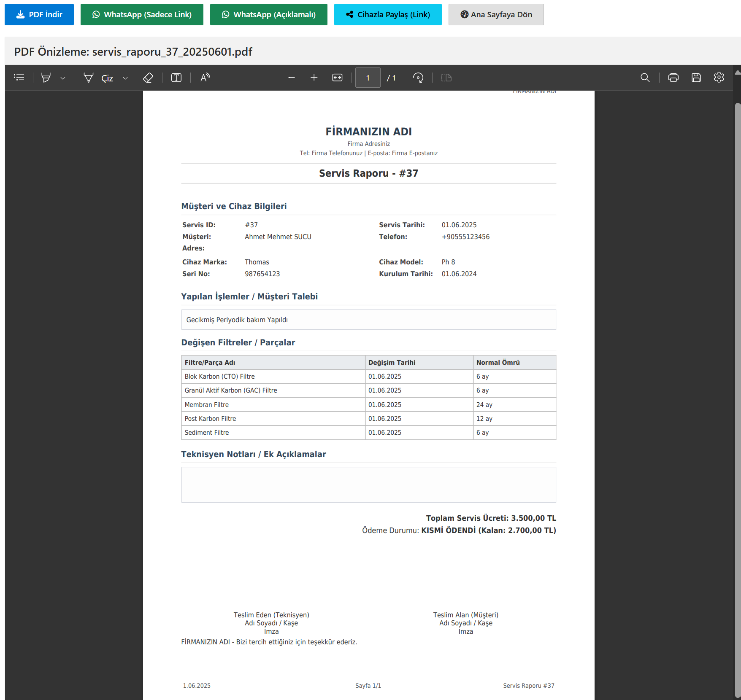
Task: Select the eraser tool
Action: [x=148, y=78]
